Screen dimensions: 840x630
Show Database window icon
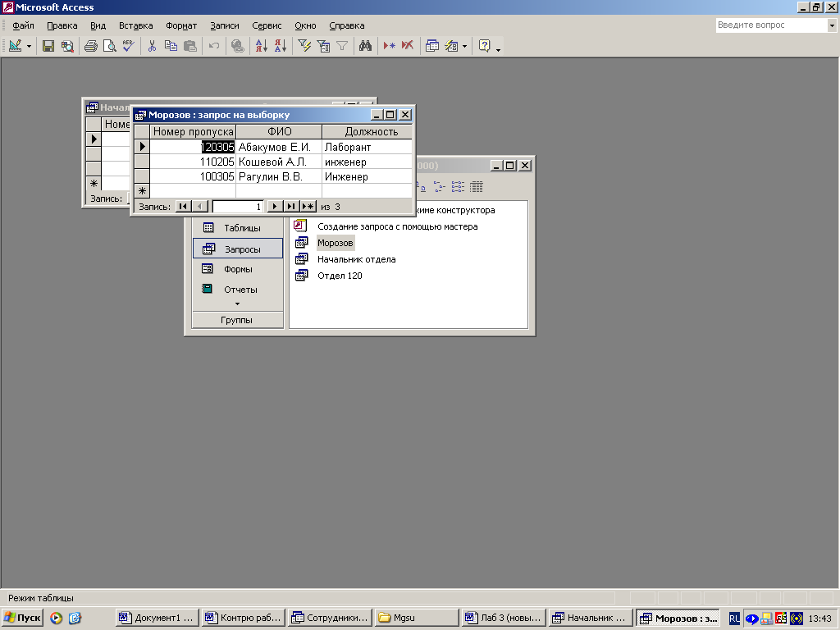click(x=431, y=46)
